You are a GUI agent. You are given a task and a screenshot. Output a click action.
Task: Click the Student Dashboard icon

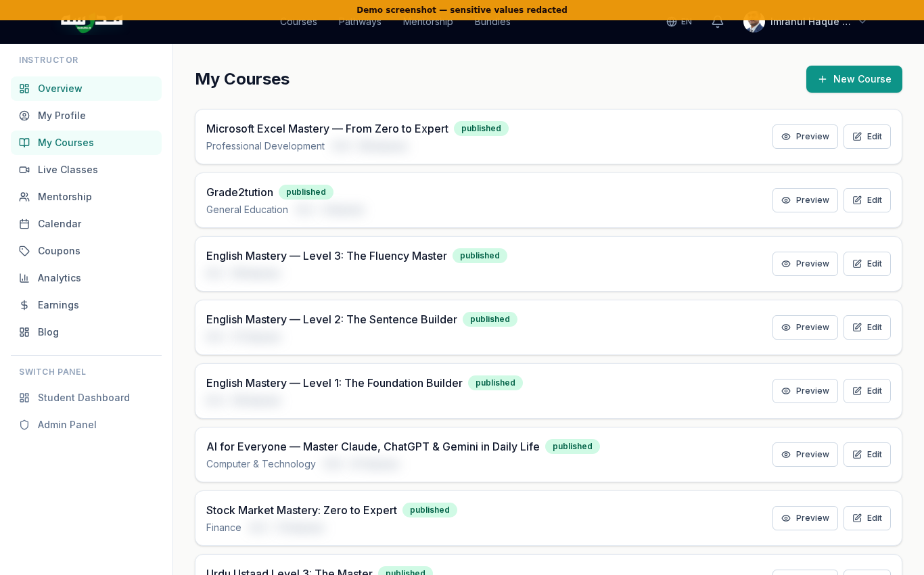tap(24, 398)
